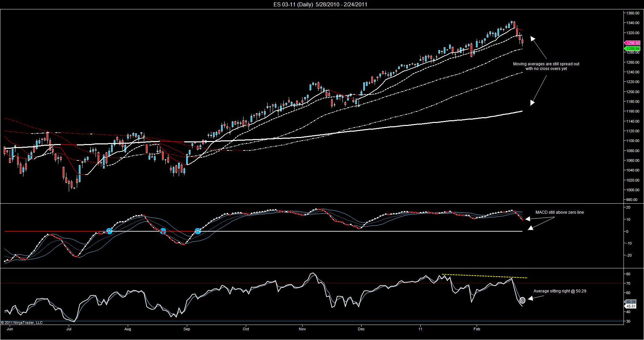Select the 'Average sitting right @ 50.29' note

(x=560, y=291)
